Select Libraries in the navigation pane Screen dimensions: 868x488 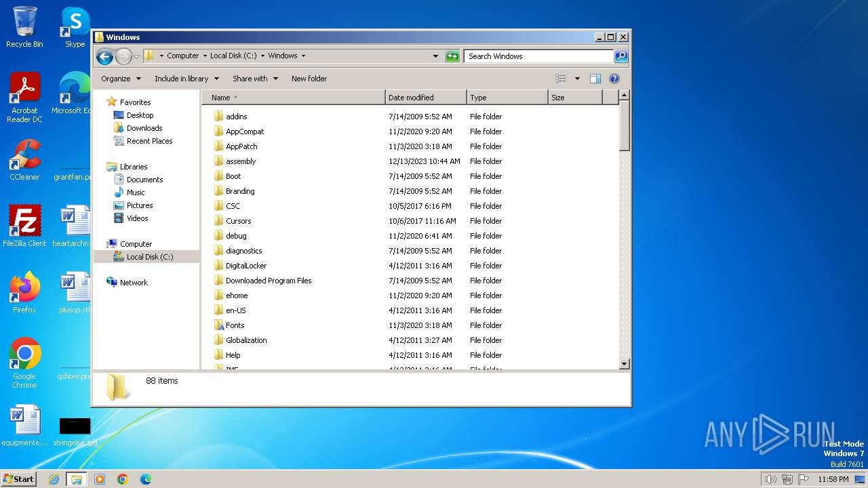[134, 167]
